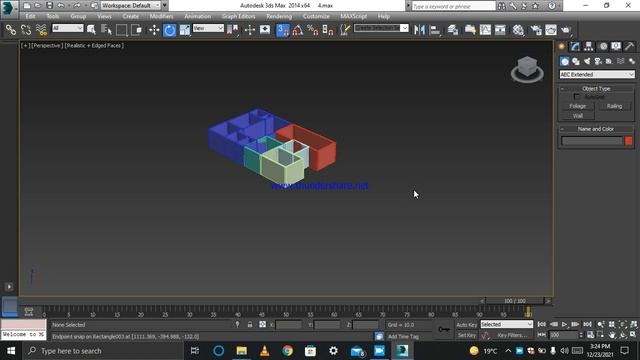Select the Shapes category in the Create panel
The width and height of the screenshot is (640, 360).
coord(576,61)
